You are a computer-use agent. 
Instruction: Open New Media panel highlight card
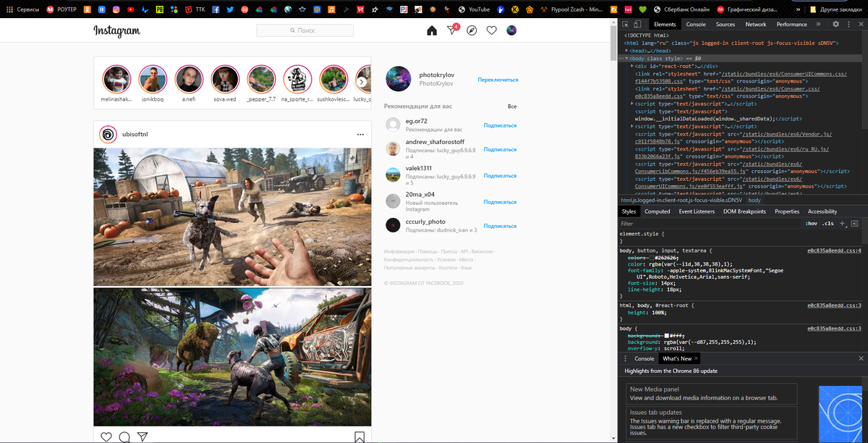[x=711, y=394]
